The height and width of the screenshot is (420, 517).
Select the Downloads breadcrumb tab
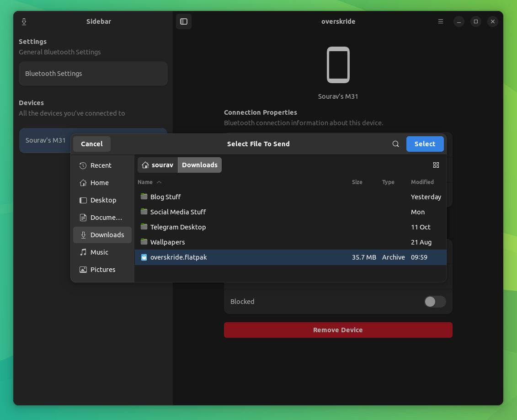point(199,165)
